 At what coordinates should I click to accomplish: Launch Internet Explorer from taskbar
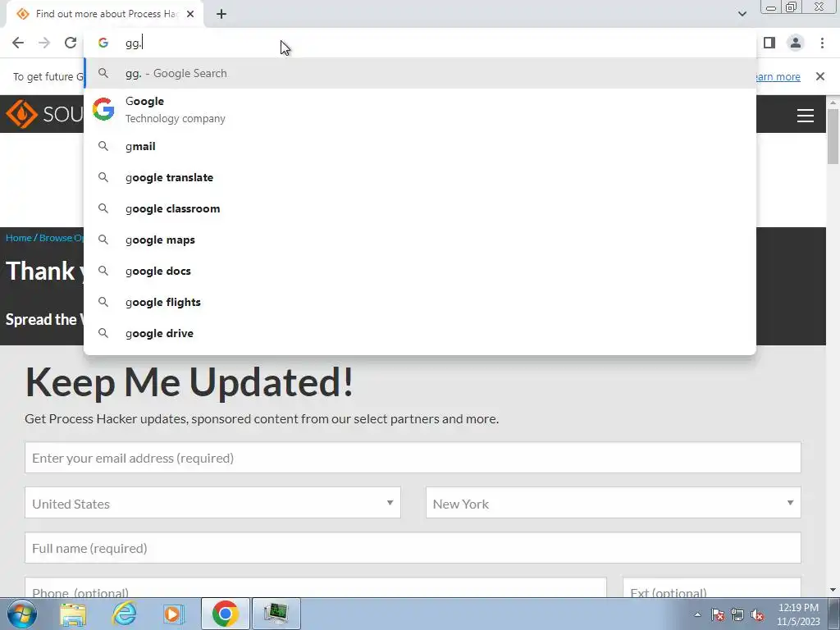coord(124,614)
